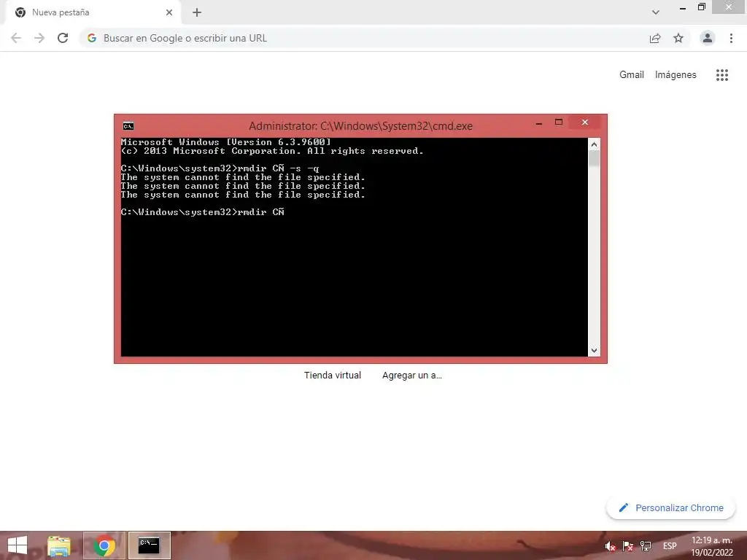Open the Chrome profile avatar

(708, 38)
